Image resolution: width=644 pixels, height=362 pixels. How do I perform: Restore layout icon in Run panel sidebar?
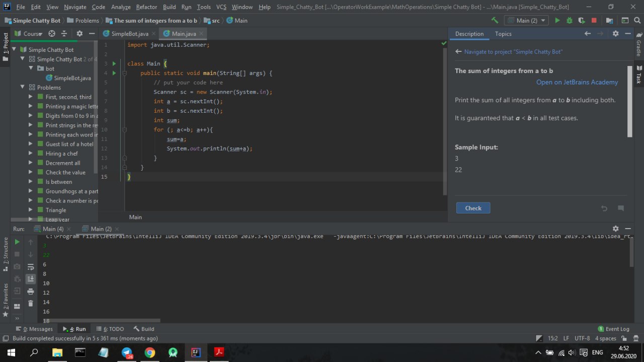pyautogui.click(x=17, y=306)
